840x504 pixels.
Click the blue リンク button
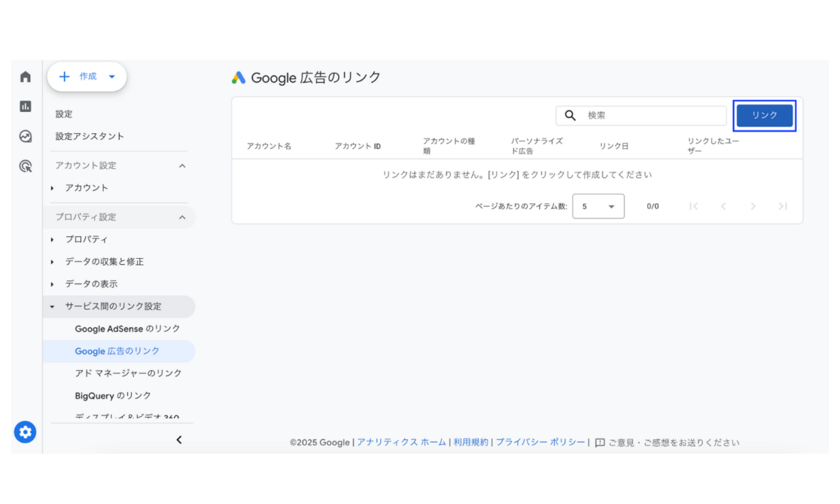[764, 115]
